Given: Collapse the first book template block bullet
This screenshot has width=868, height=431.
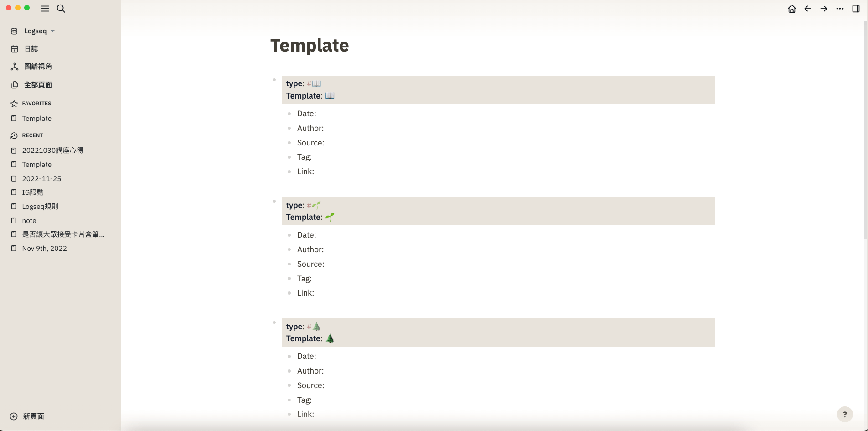Looking at the screenshot, I should coord(274,80).
